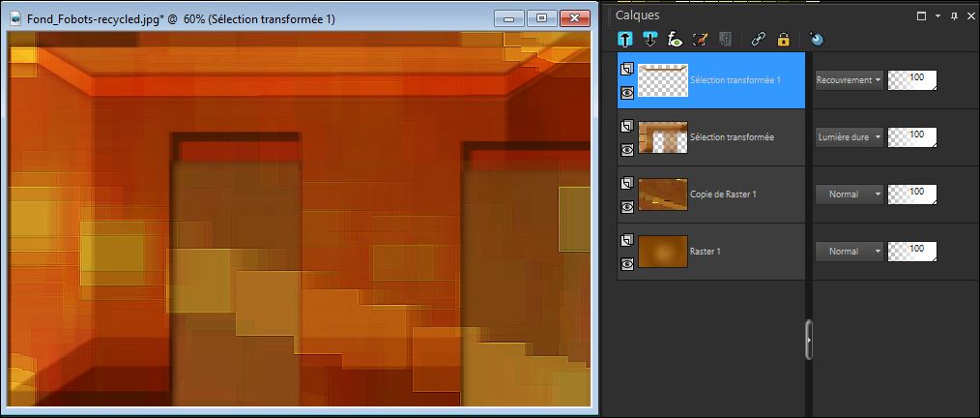Open blend mode dropdown of Raster 1
The image size is (980, 418).
pyautogui.click(x=850, y=251)
